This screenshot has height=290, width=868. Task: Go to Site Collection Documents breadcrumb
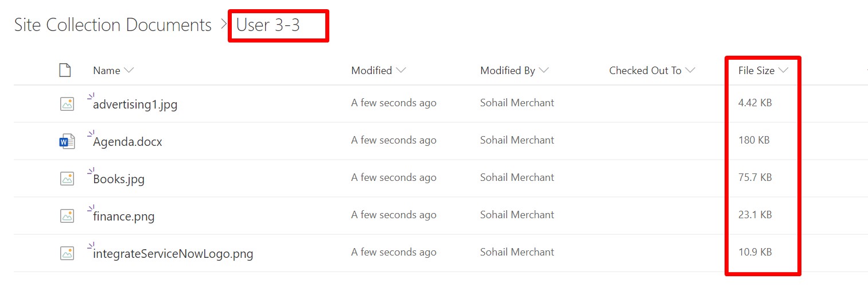click(x=113, y=25)
